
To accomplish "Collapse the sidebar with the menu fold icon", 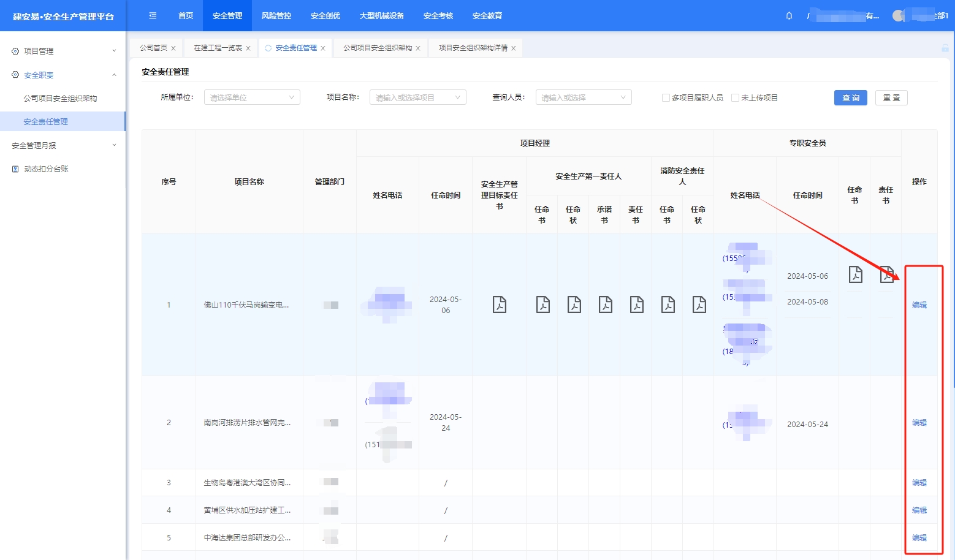I will tap(153, 16).
